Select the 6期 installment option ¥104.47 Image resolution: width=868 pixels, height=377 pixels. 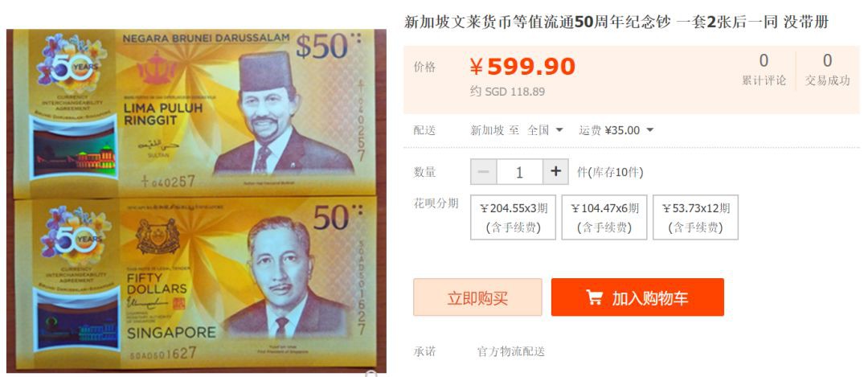[604, 218]
